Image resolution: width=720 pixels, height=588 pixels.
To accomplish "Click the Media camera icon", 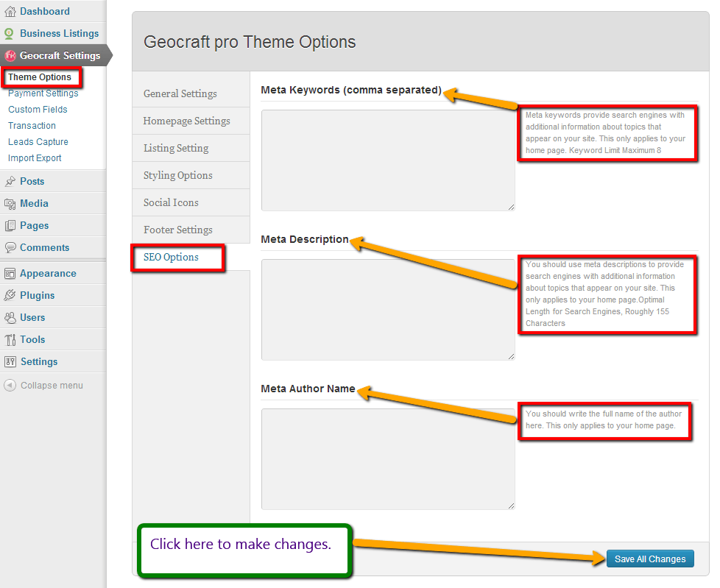I will pyautogui.click(x=10, y=203).
